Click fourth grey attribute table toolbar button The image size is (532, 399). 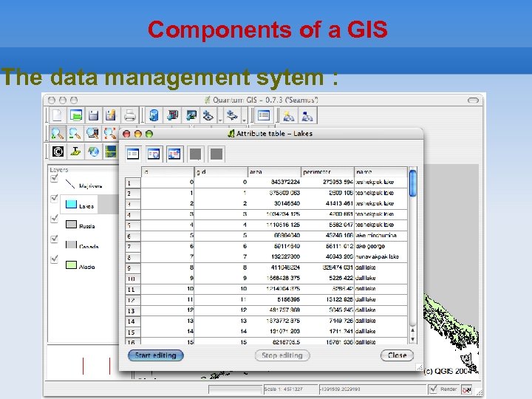coord(195,154)
